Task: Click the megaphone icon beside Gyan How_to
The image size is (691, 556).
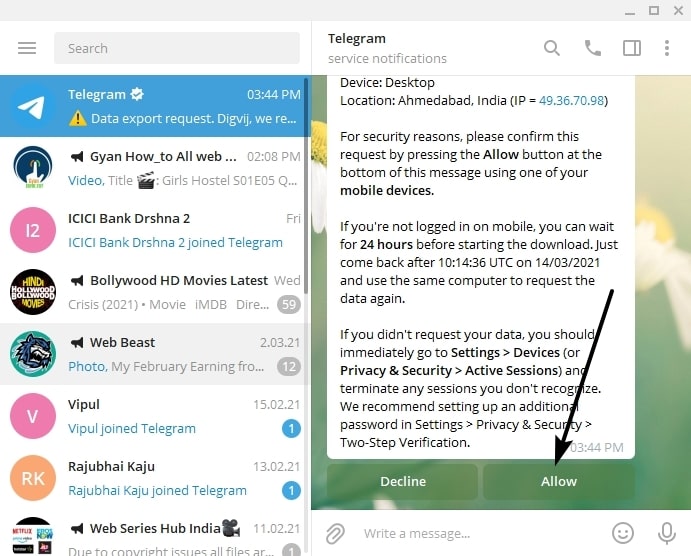Action: coord(77,156)
